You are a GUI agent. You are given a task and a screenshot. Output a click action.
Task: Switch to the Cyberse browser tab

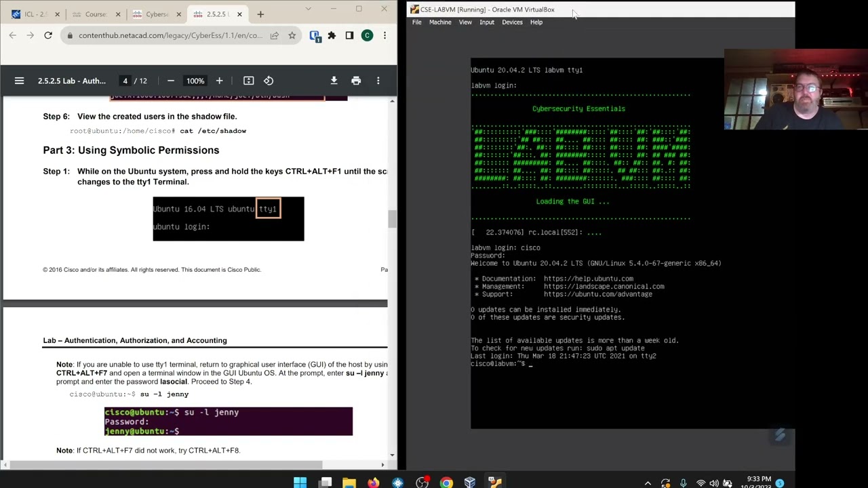157,14
